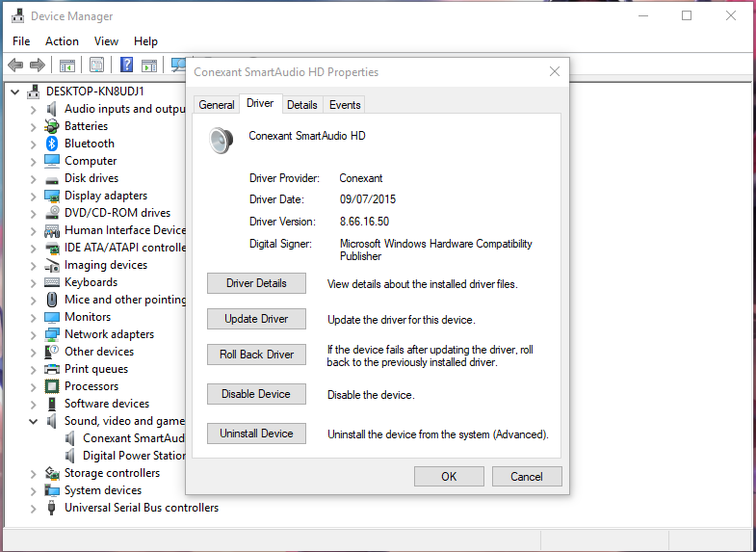This screenshot has height=552, width=756.
Task: Click the Uninstall Device button
Action: pos(256,434)
